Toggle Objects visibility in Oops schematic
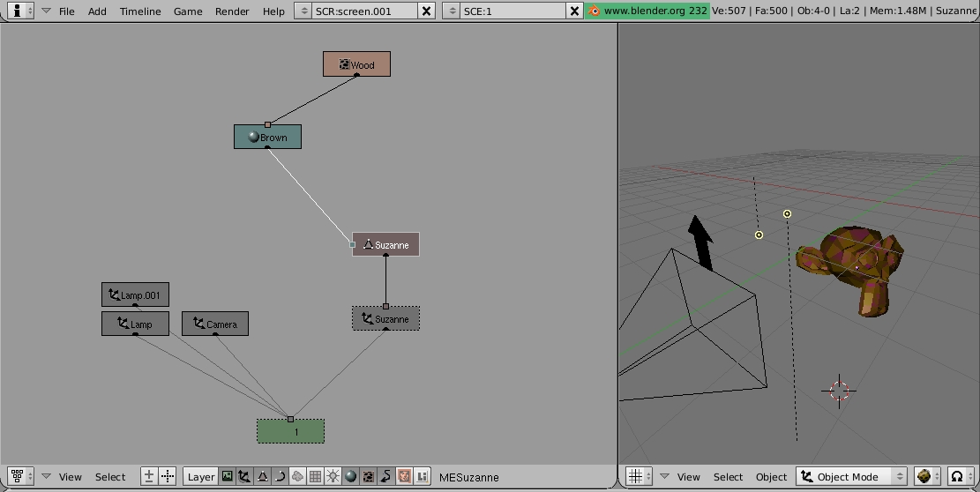The image size is (980, 492). click(244, 476)
